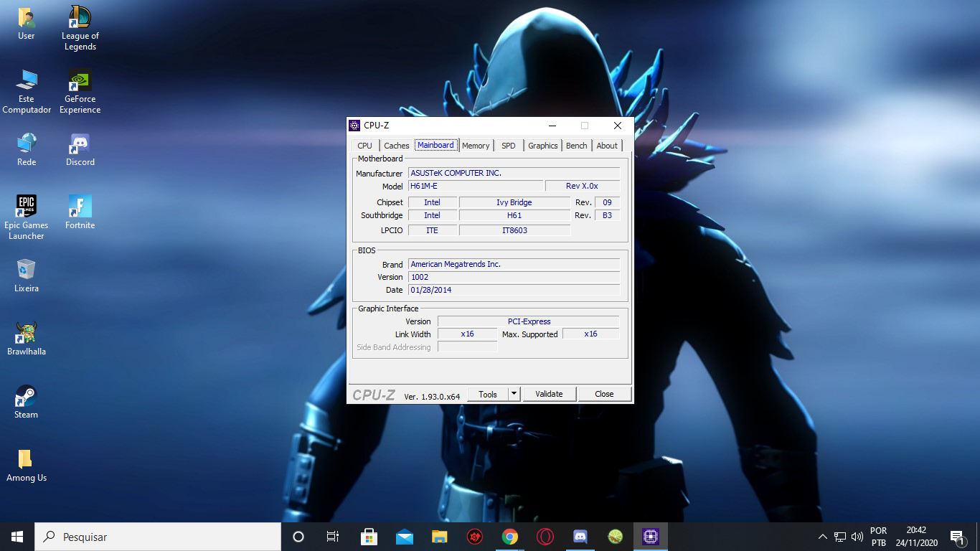This screenshot has height=551, width=980.
Task: Click the CPU-Z taskbar icon
Action: (651, 537)
